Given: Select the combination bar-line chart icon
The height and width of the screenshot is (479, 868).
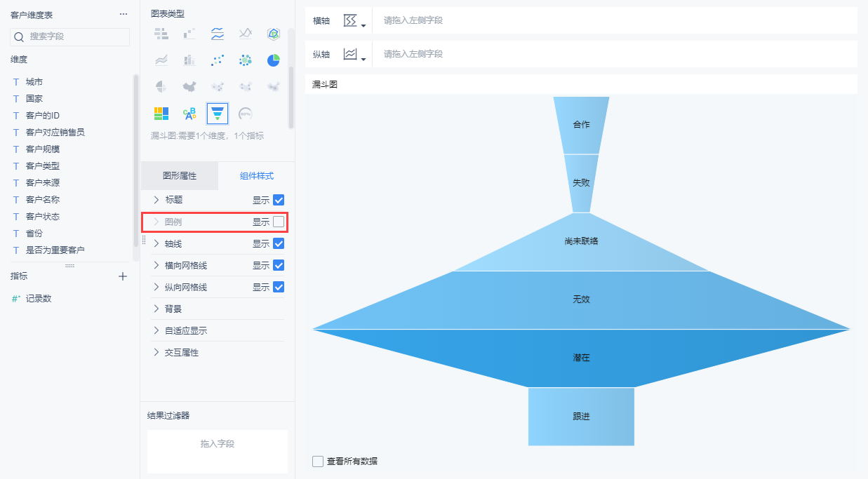Looking at the screenshot, I should click(189, 60).
